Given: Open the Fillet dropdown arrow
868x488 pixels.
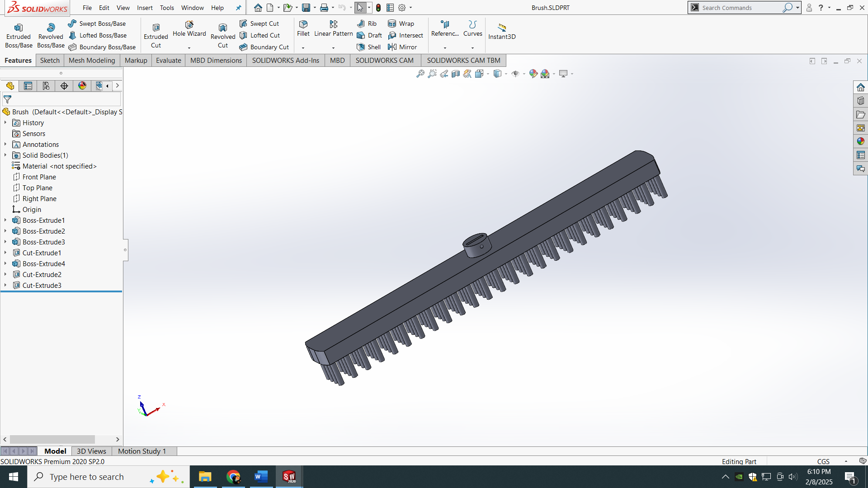Looking at the screenshot, I should click(303, 48).
